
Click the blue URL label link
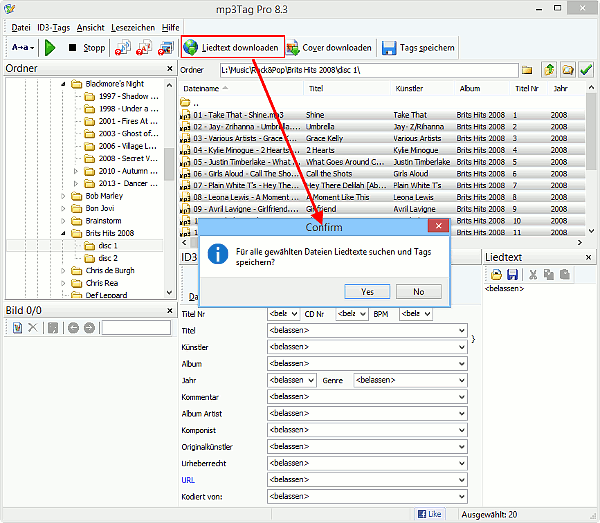tap(188, 480)
